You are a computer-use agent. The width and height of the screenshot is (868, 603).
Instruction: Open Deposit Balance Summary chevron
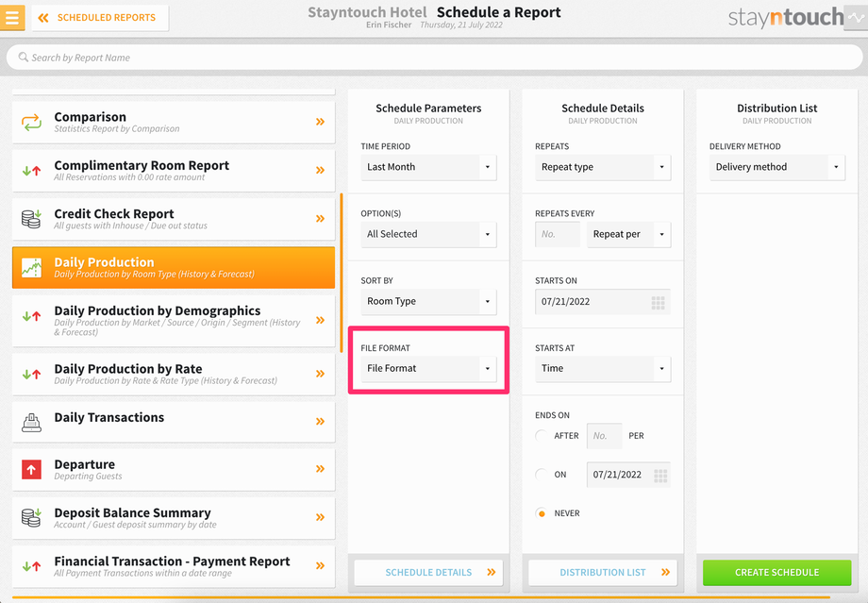coord(320,517)
